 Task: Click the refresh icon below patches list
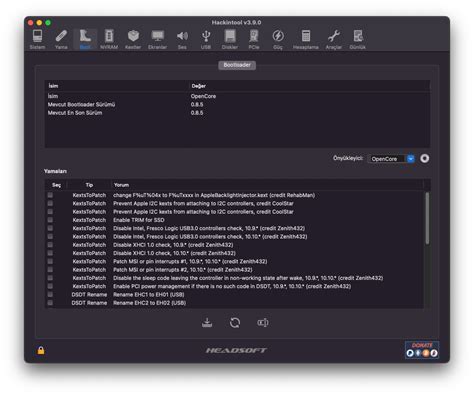(x=235, y=322)
